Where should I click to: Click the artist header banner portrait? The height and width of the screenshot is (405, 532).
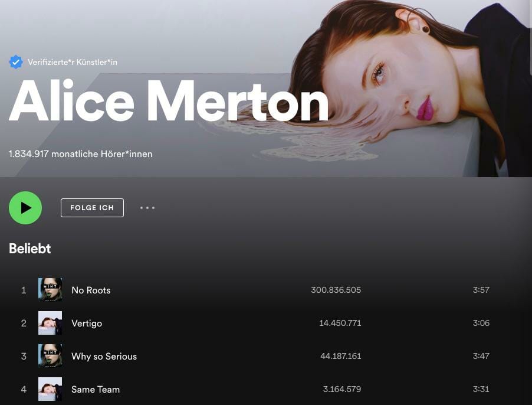click(x=266, y=89)
